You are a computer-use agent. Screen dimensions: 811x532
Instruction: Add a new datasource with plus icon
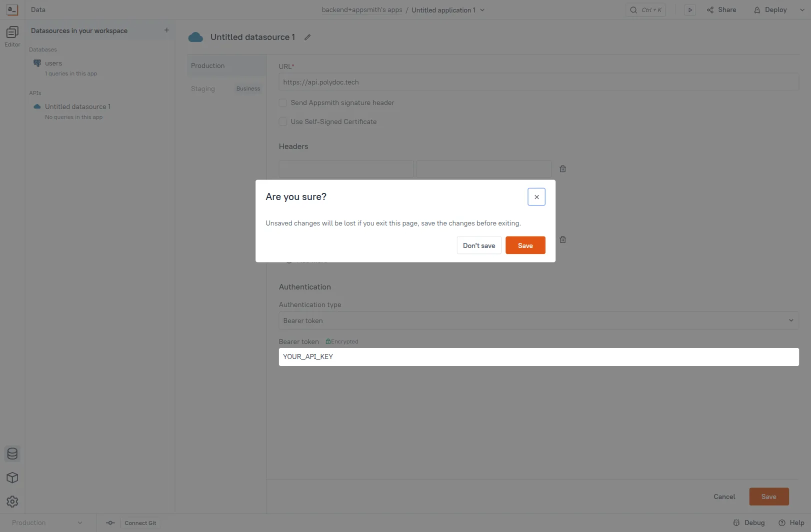click(166, 30)
